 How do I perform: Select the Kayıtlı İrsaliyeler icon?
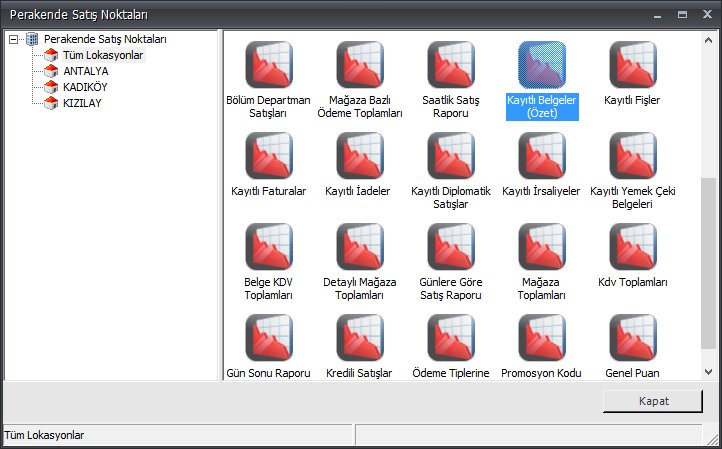point(542,156)
